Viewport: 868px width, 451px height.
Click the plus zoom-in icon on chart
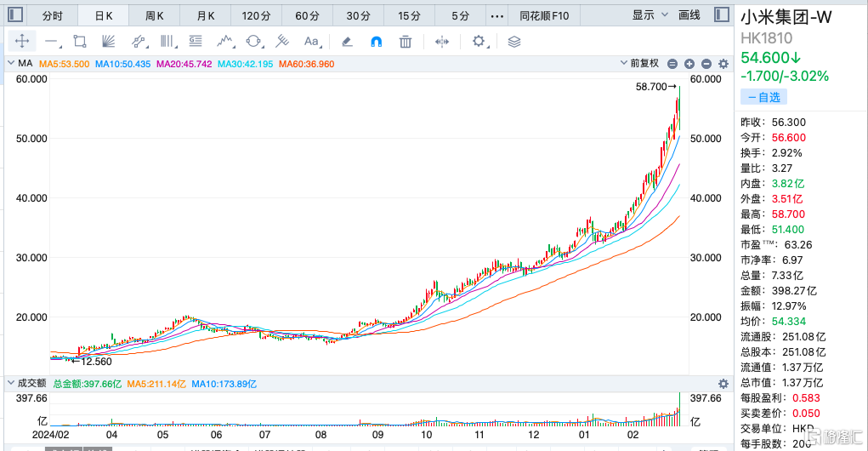[x=689, y=65]
